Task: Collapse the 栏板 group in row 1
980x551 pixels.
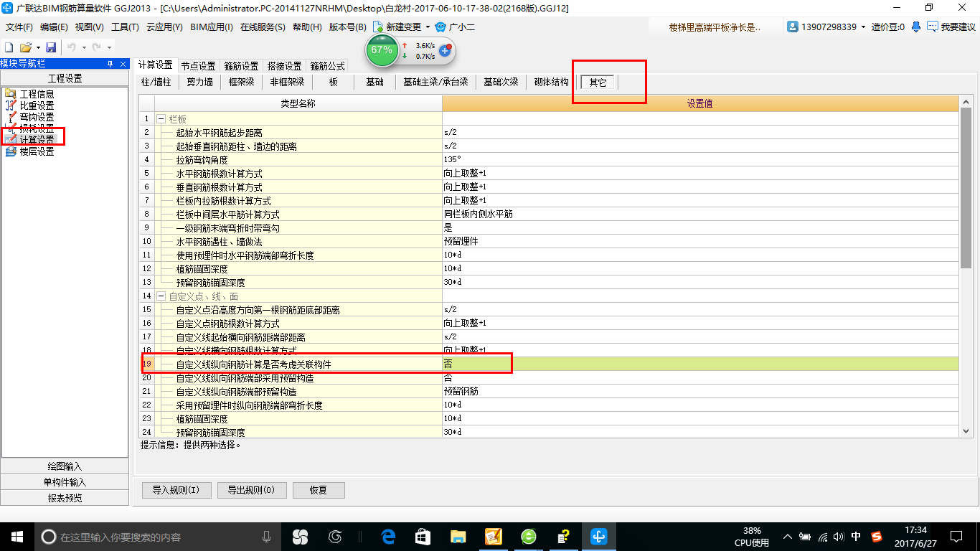Action: coord(161,119)
